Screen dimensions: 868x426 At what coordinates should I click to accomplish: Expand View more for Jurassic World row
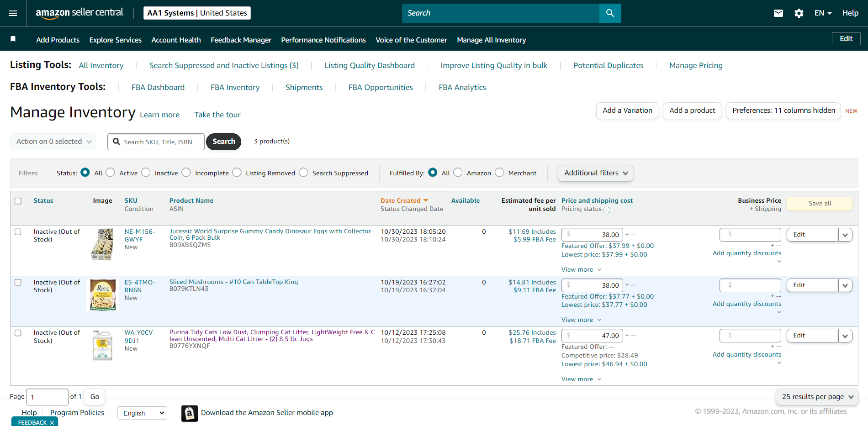point(581,269)
